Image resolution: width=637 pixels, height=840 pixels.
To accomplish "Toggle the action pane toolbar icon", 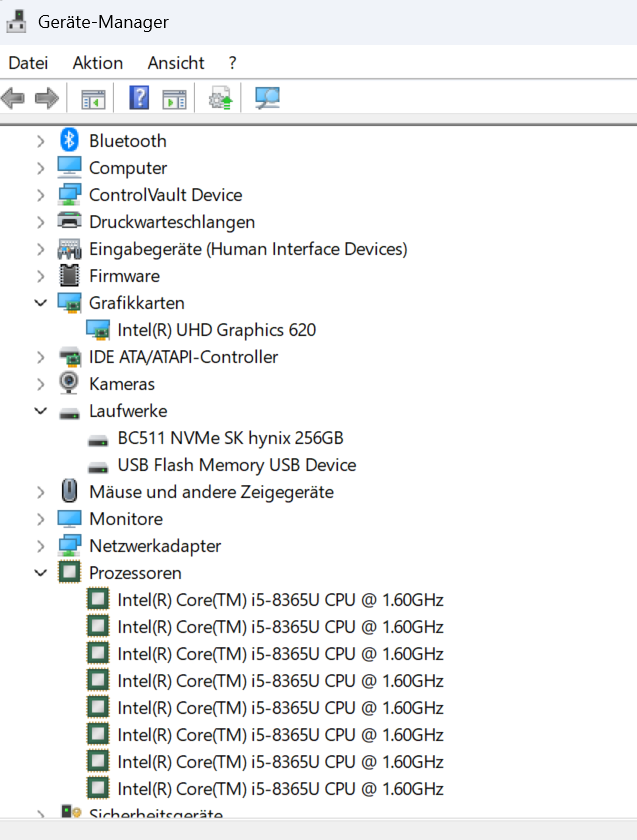I will tap(175, 99).
